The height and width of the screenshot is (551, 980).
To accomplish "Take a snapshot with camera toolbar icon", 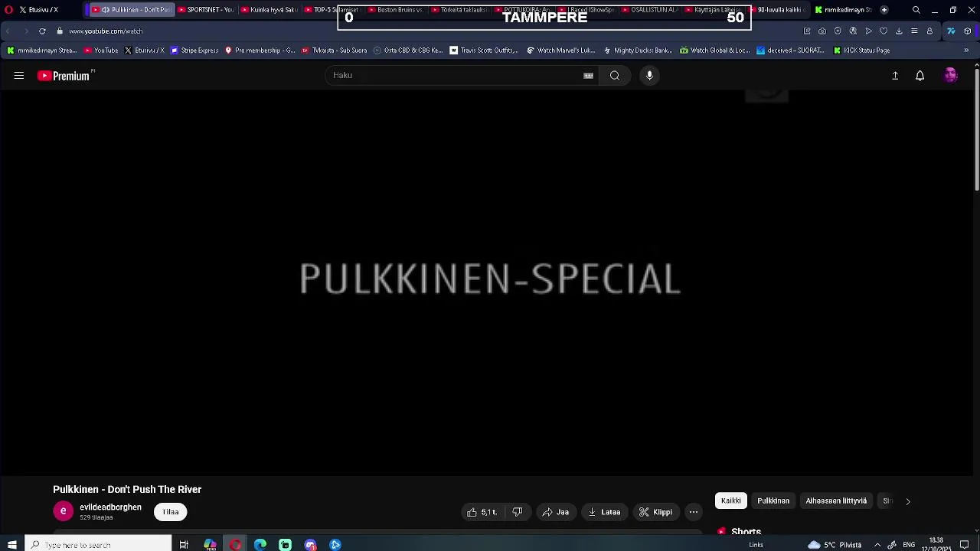I will tap(822, 31).
